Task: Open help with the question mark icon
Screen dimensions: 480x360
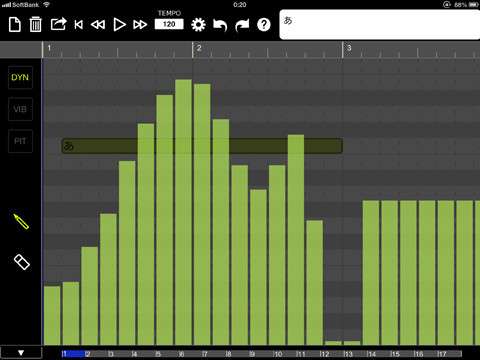Action: point(264,25)
